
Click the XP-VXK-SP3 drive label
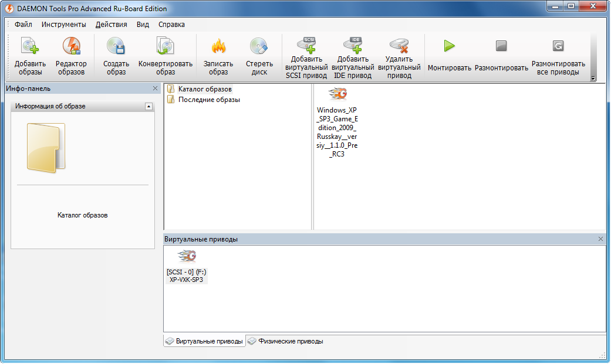click(186, 280)
